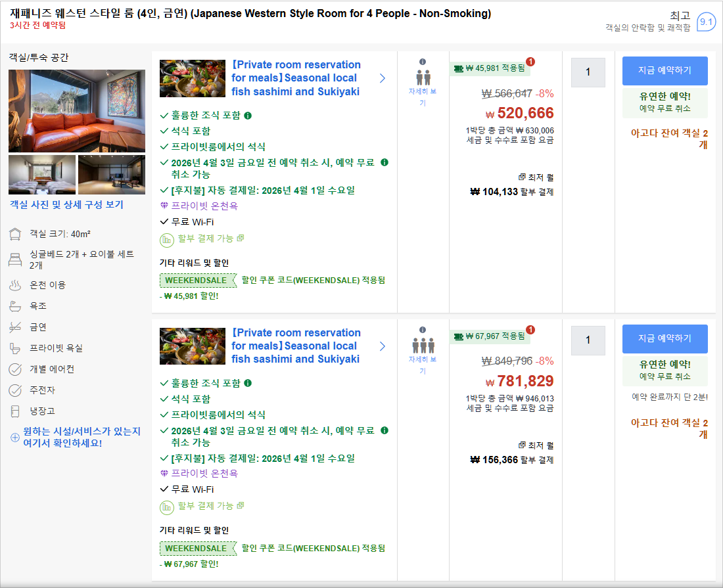Click the cancellation info icon in the 520,666 offer
This screenshot has width=723, height=588.
click(385, 162)
